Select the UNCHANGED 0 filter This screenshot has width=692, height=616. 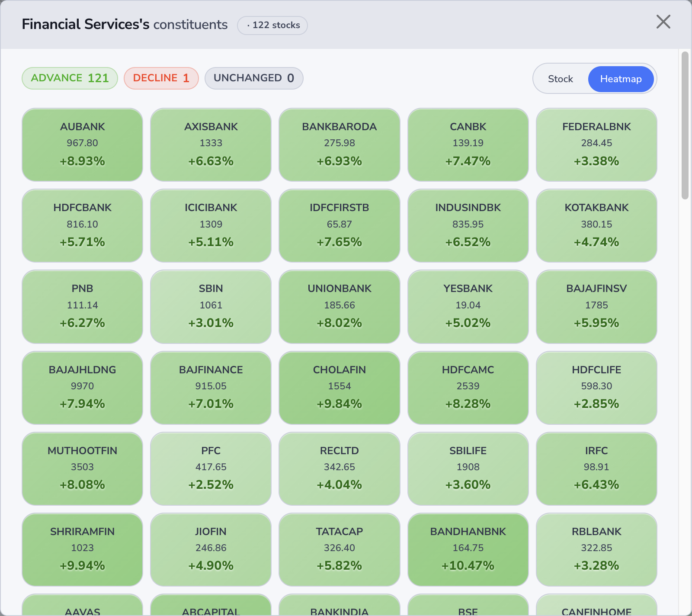coord(254,78)
